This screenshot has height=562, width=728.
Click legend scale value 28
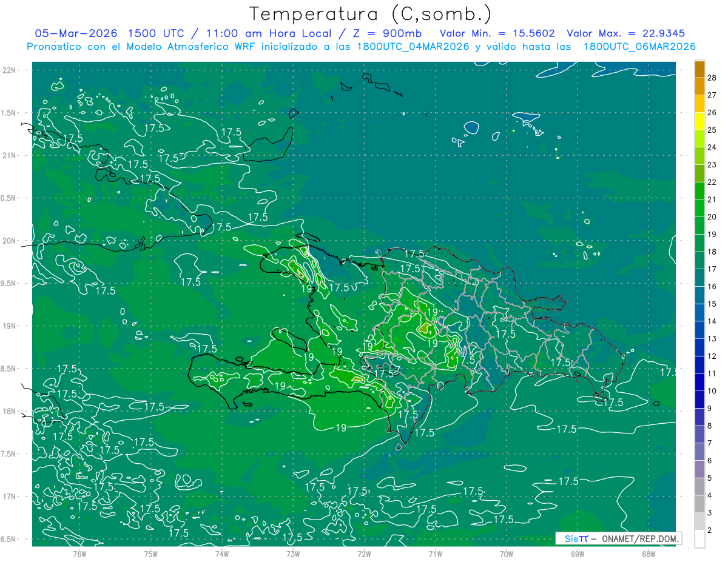pyautogui.click(x=712, y=78)
